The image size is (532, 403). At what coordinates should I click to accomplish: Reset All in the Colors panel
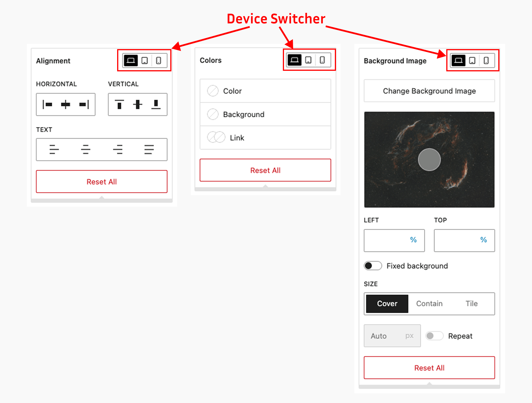coord(265,170)
